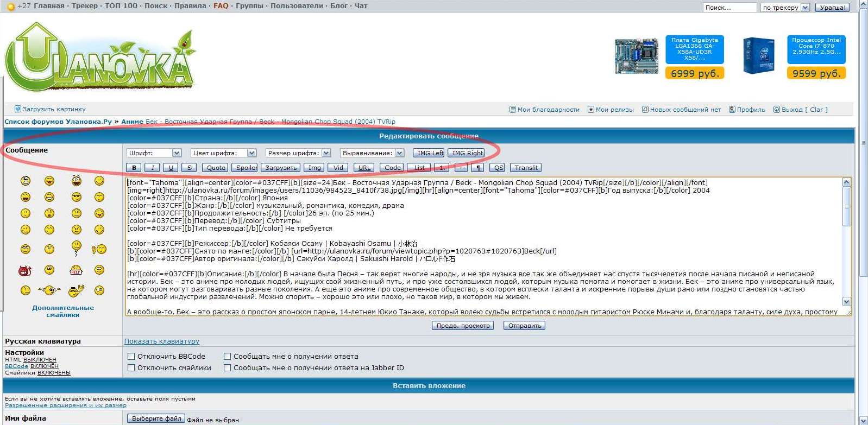The image size is (868, 425).
Task: Open the Выравнивание alignment dropdown
Action: tap(372, 153)
